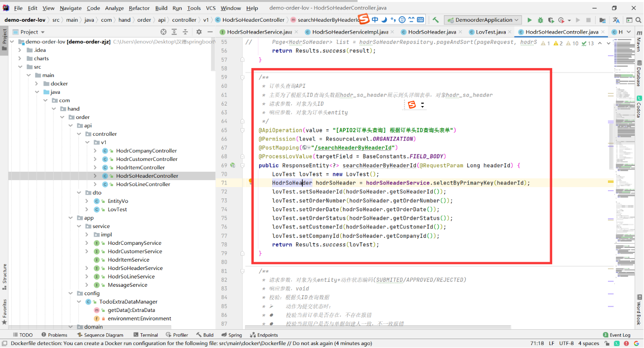Select MessageService in the project tree
The width and height of the screenshot is (644, 348).
click(x=127, y=285)
